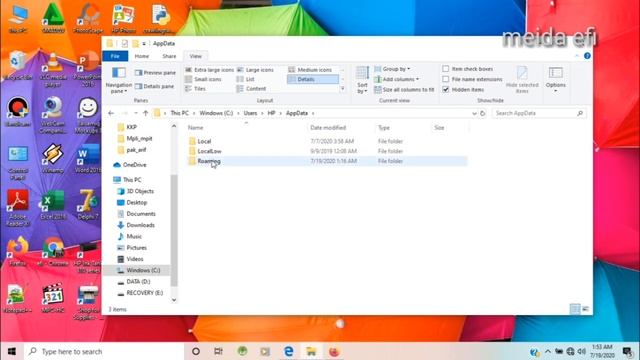
Task: Click Size all columns to fit
Action: tap(404, 89)
